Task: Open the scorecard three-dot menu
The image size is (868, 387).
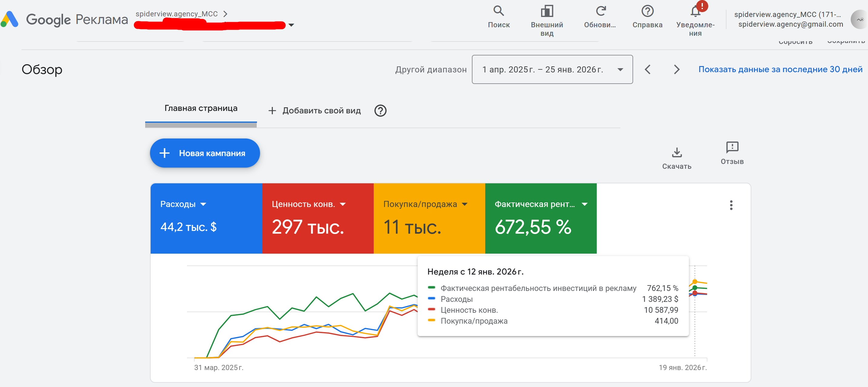Action: pyautogui.click(x=731, y=205)
